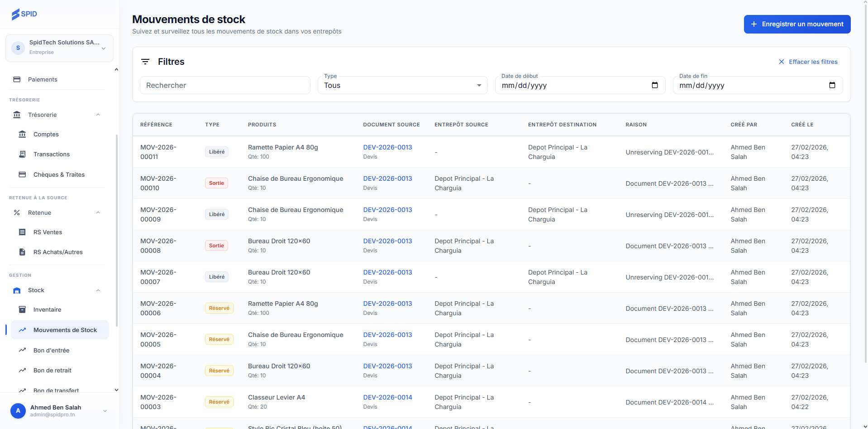
Task: Open RS Ventes using its icon
Action: pos(22,232)
